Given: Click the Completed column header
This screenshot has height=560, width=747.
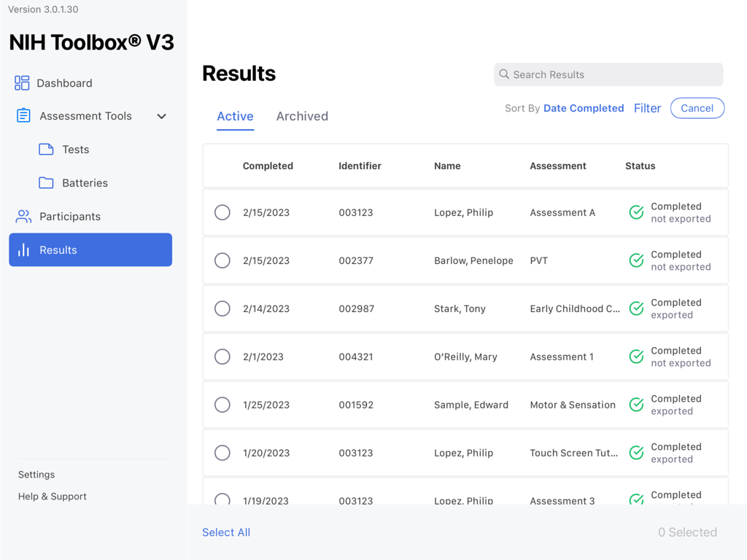Looking at the screenshot, I should [x=268, y=166].
